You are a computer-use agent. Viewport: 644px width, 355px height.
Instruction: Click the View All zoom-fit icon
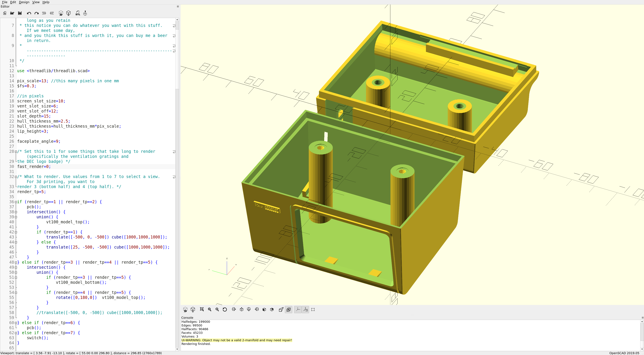[202, 309]
